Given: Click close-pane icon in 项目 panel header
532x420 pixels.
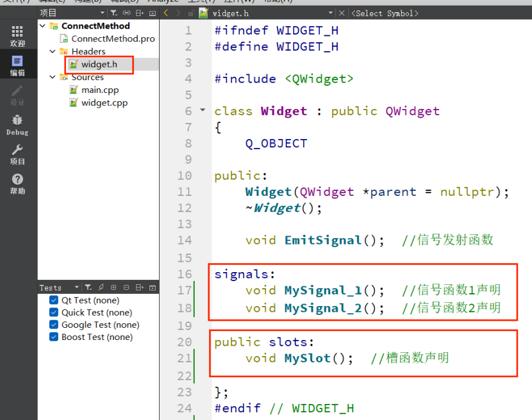Looking at the screenshot, I should point(153,13).
